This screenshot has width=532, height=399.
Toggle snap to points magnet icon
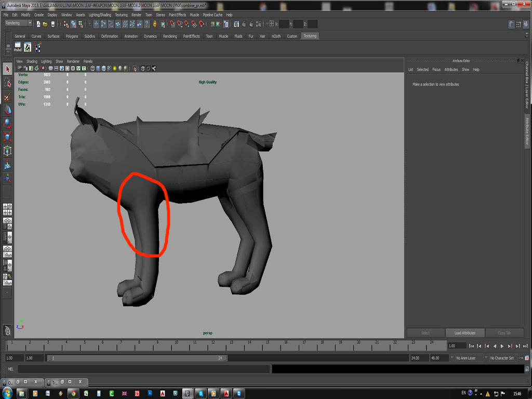pos(187,24)
